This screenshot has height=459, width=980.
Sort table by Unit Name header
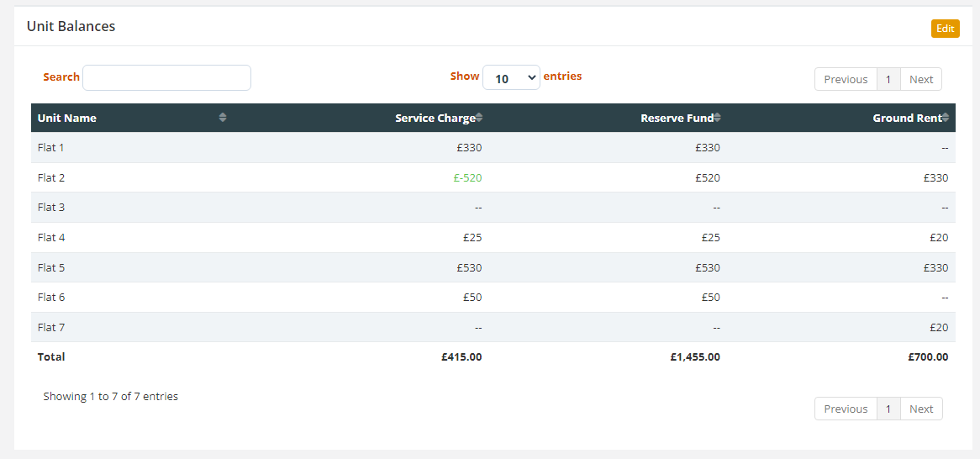pyautogui.click(x=67, y=118)
